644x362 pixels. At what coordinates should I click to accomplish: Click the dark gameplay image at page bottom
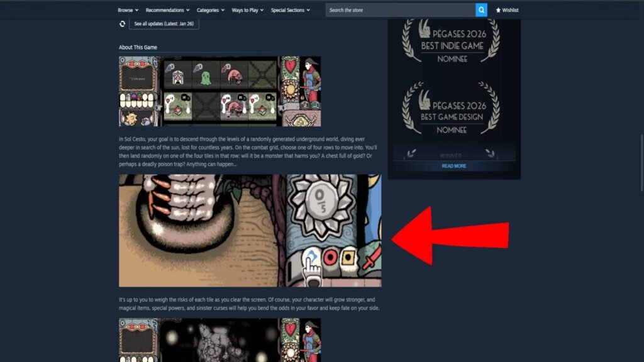point(219,339)
